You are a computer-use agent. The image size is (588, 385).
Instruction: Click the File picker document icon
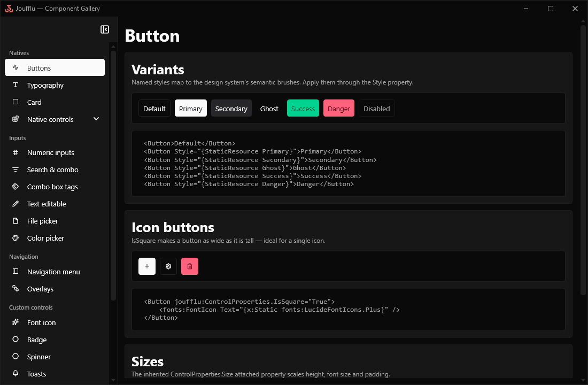click(16, 221)
